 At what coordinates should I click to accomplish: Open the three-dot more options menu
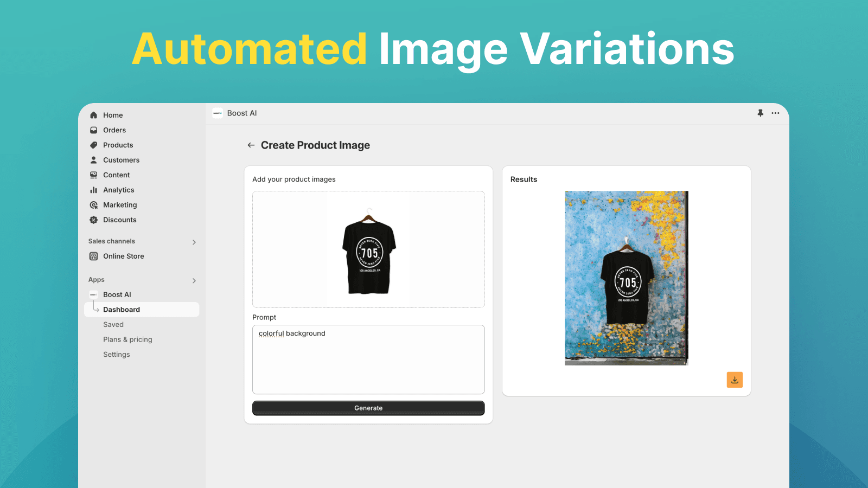pyautogui.click(x=775, y=113)
